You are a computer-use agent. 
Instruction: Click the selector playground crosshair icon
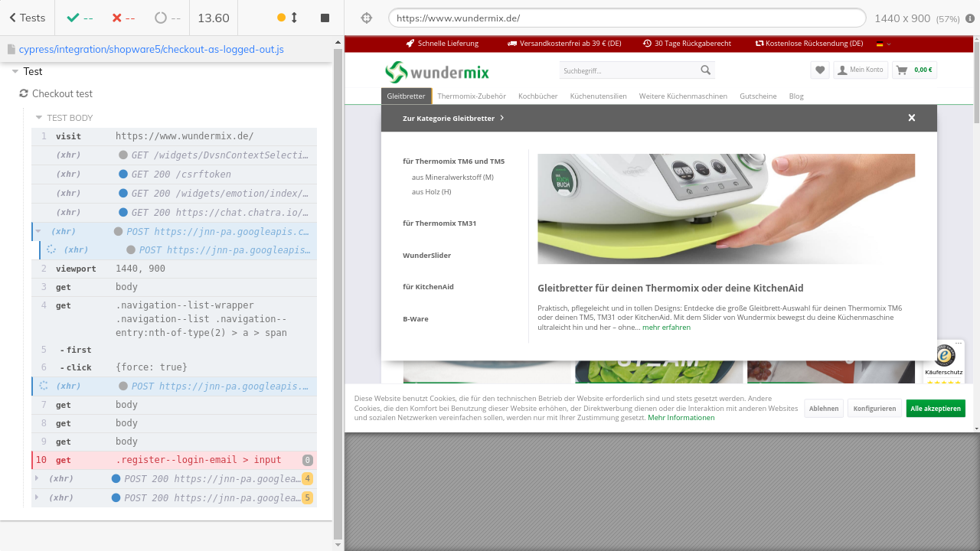(366, 18)
